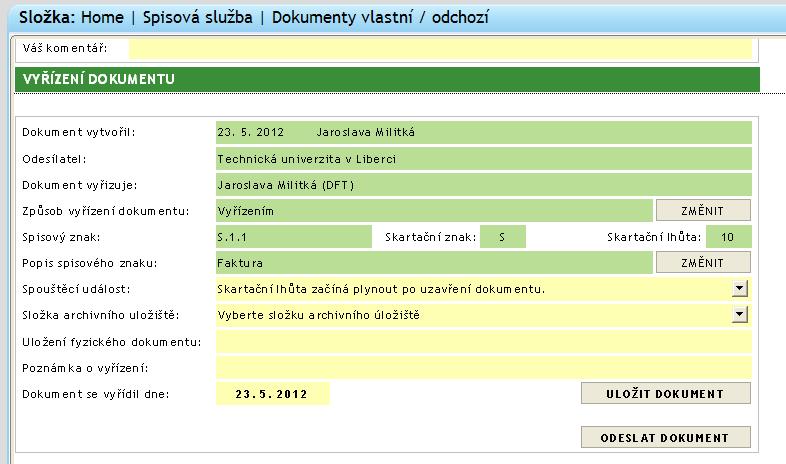Click the Skartační lhůta value 10
The width and height of the screenshot is (786, 464).
pos(729,237)
